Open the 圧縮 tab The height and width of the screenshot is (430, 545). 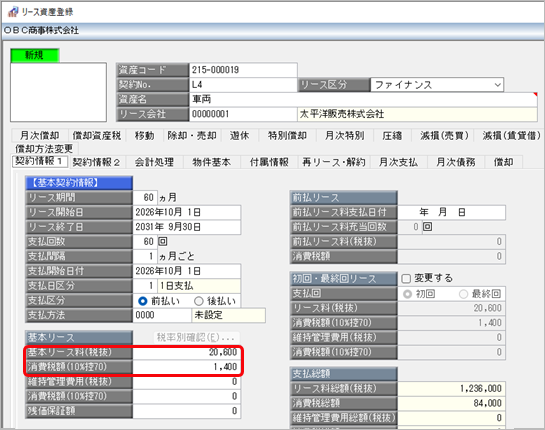pos(392,135)
